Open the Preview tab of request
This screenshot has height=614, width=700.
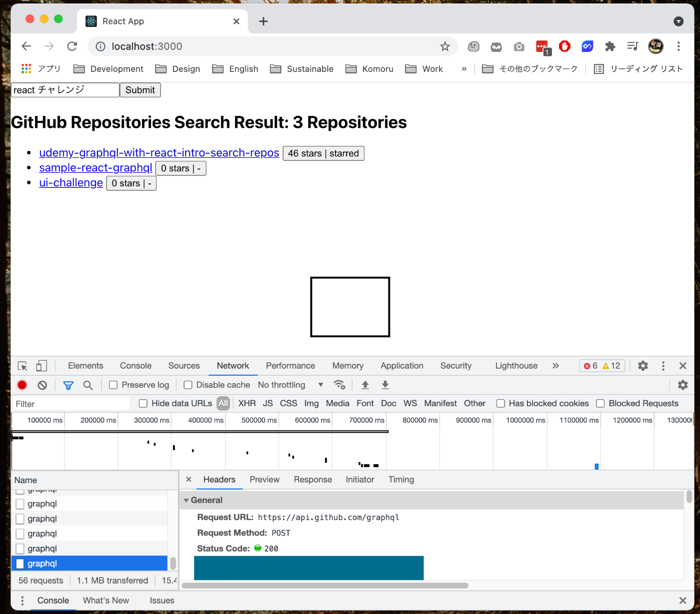tap(264, 480)
